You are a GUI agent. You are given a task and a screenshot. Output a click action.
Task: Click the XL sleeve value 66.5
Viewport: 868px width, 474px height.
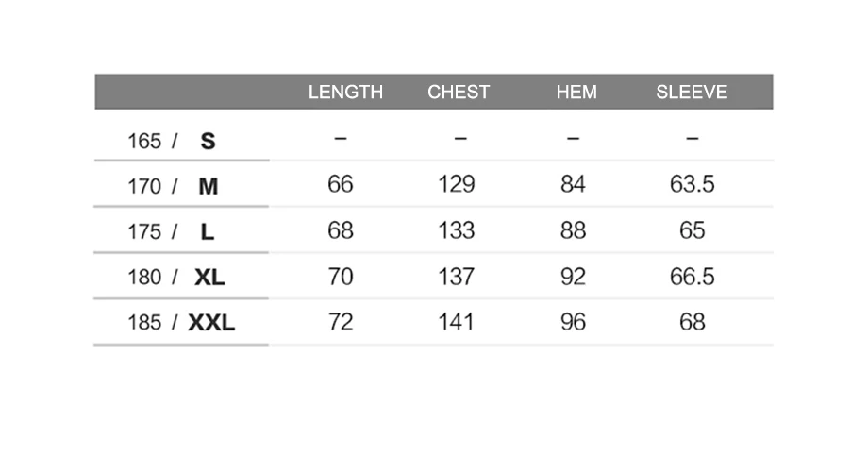[x=692, y=277]
